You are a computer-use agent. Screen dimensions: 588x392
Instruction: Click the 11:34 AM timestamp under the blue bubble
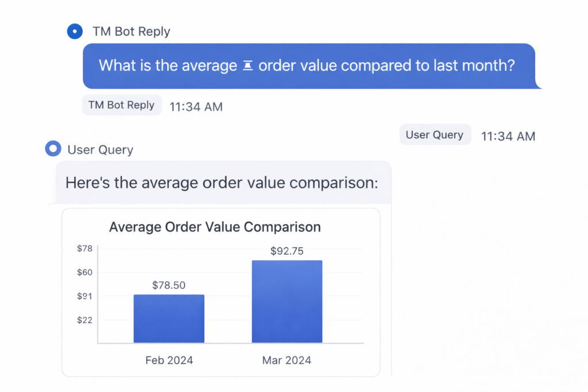(196, 107)
